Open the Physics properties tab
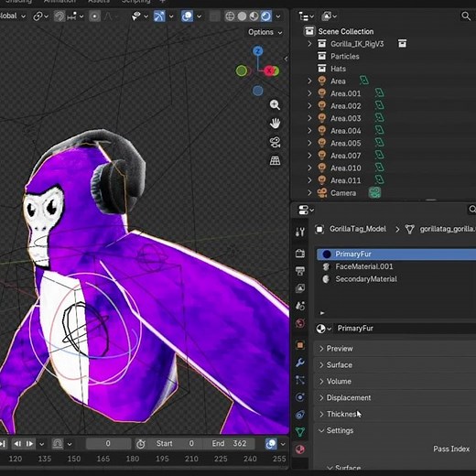The image size is (476, 476). [300, 397]
